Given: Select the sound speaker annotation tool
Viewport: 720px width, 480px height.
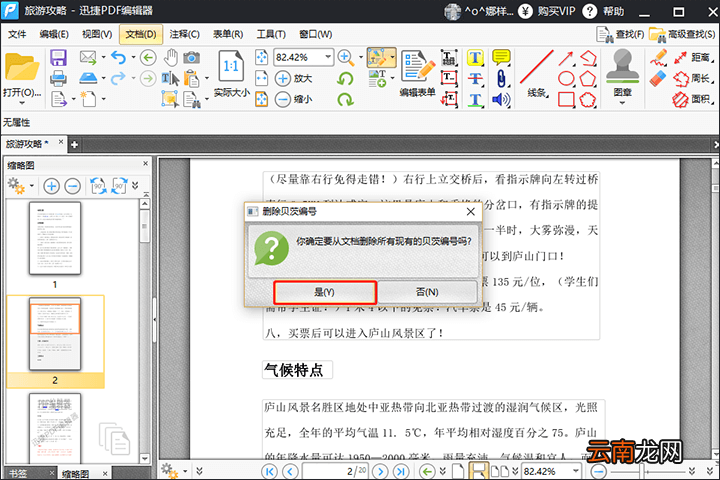Looking at the screenshot, I should [501, 99].
